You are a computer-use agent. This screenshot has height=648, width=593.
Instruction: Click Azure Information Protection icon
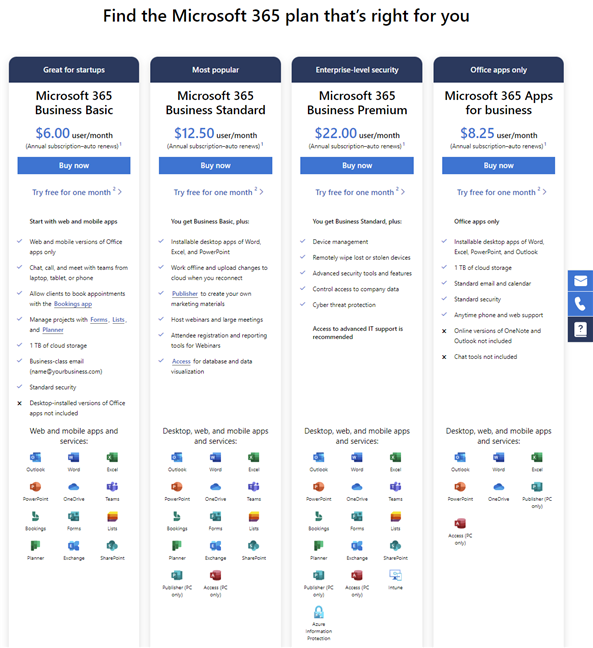click(x=319, y=612)
